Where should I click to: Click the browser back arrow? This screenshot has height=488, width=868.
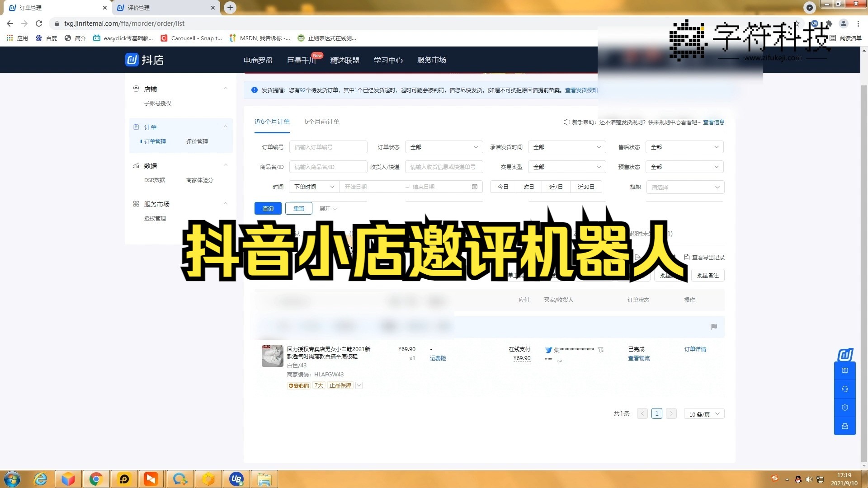10,23
